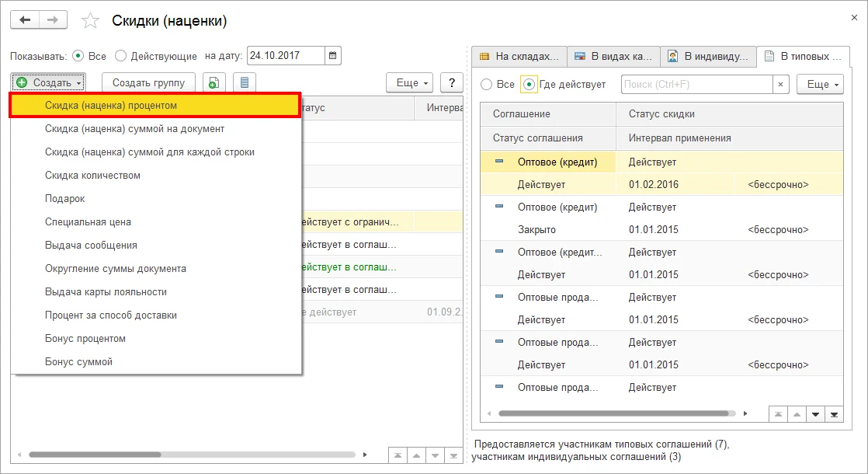Move down one row in right table

pos(815,414)
